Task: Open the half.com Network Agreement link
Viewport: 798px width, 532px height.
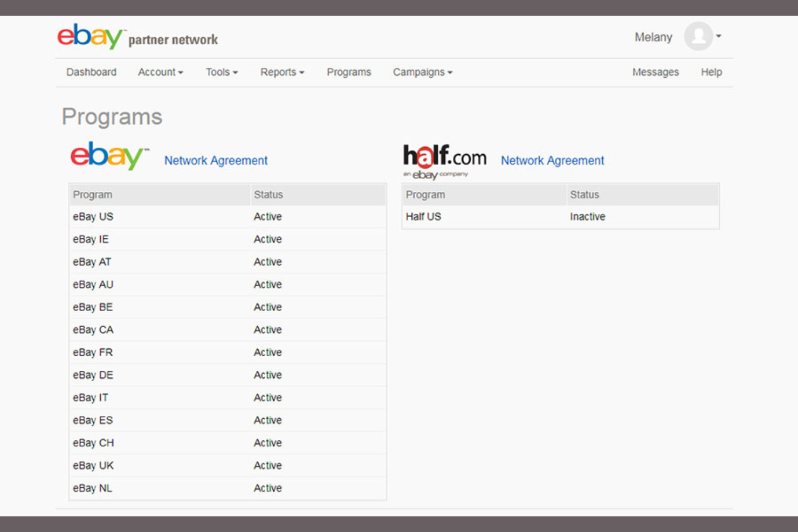Action: pyautogui.click(x=553, y=161)
